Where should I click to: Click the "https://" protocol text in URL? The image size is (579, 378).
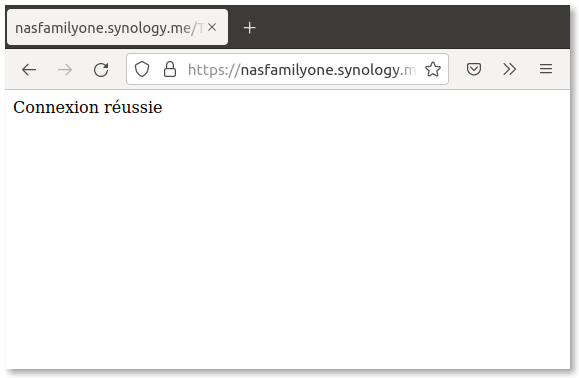click(214, 70)
